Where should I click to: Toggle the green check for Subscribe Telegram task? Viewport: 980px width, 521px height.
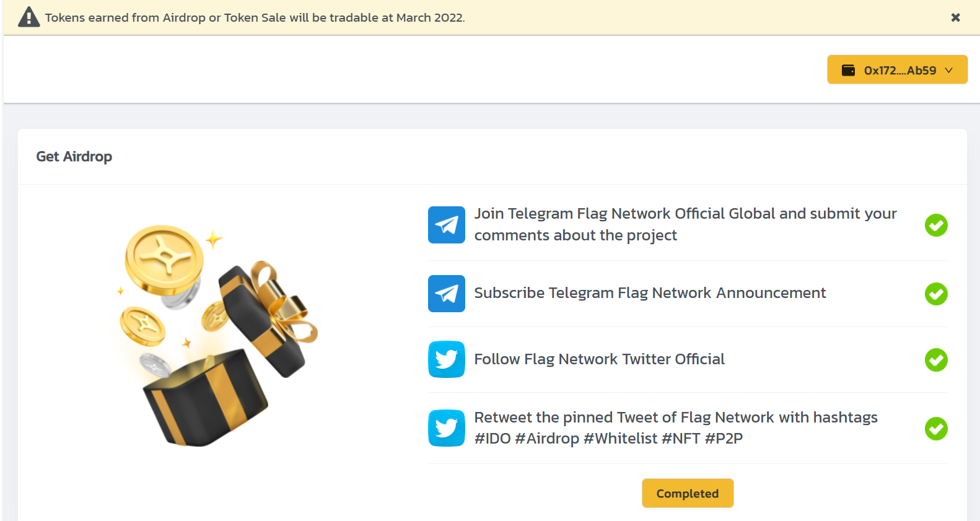[x=936, y=294]
